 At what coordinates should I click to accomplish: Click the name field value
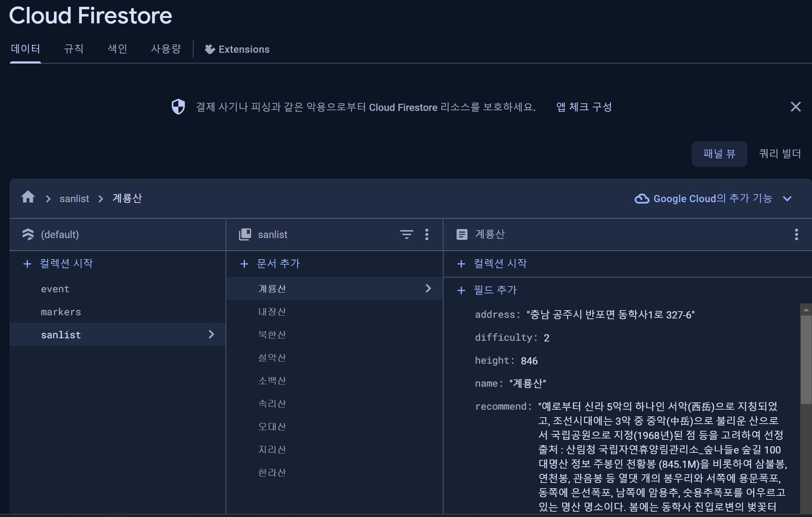(x=528, y=383)
